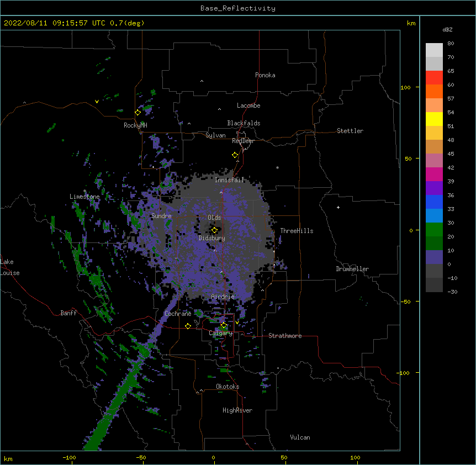Click the Sylvan label on the map
The height and width of the screenshot is (465, 476).
point(215,135)
